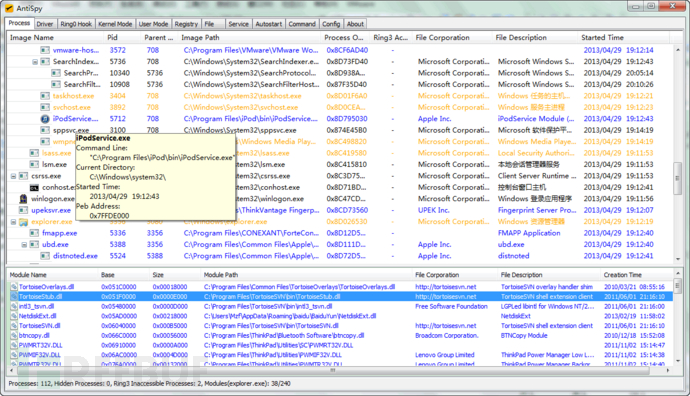Sort processes by Image Name column
The width and height of the screenshot is (690, 396).
56,38
